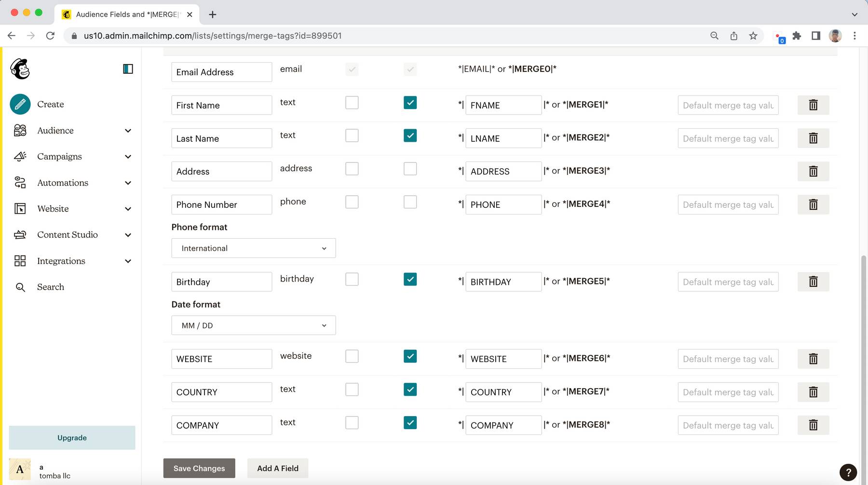The image size is (868, 485).
Task: Click the Content Studio icon
Action: coord(20,235)
